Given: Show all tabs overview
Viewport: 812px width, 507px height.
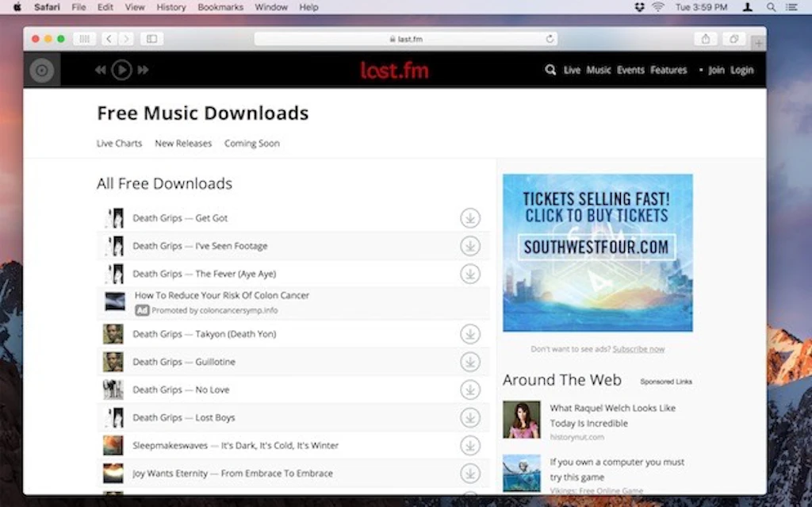Looking at the screenshot, I should point(734,39).
